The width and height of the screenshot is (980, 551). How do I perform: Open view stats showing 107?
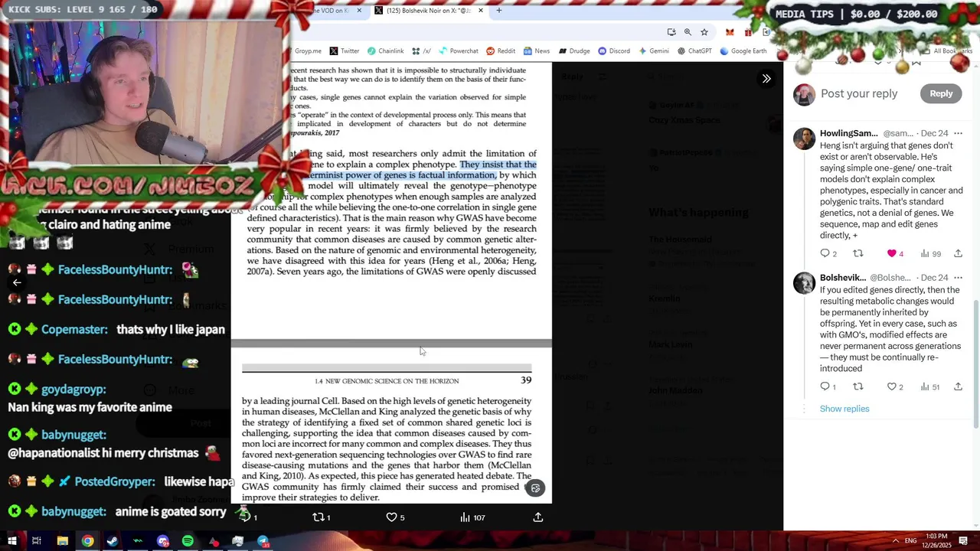472,517
